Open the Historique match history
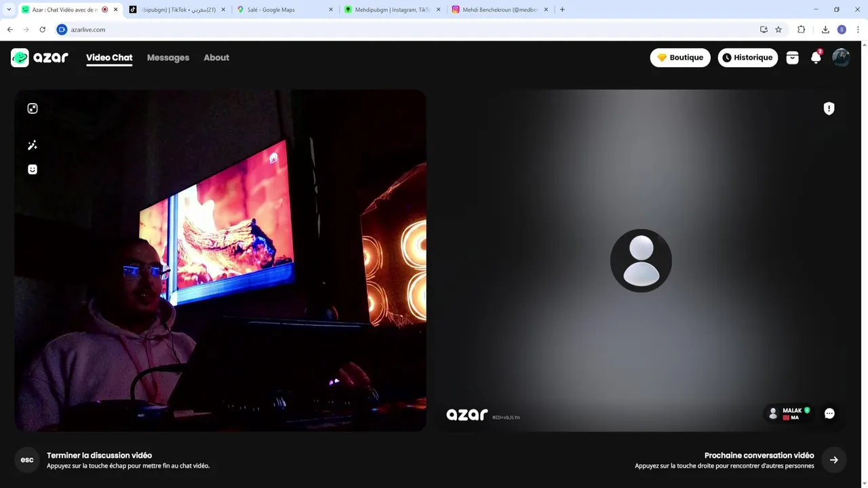868x488 pixels. point(747,58)
